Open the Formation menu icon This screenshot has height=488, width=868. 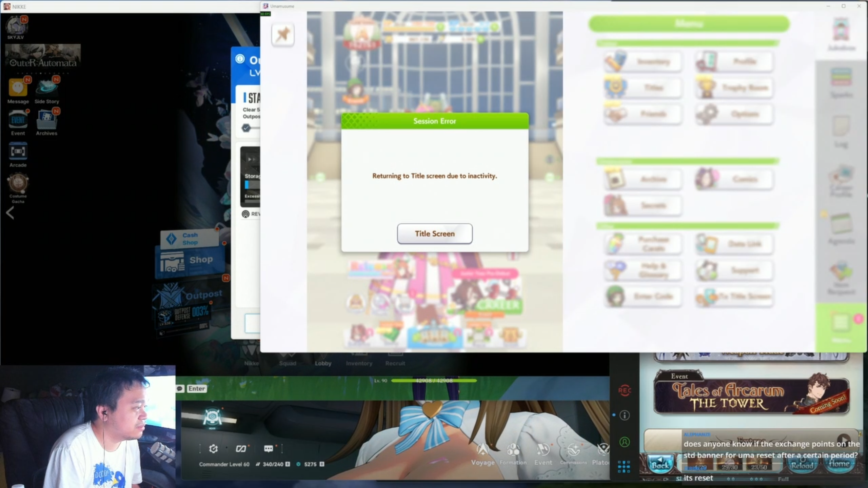513,455
